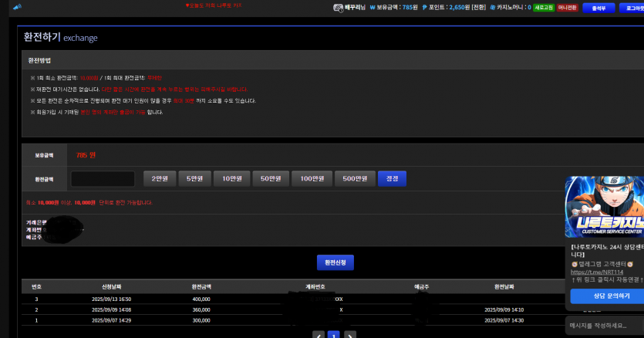This screenshot has height=338, width=644.
Task: Focus the 환전금액 amount input field
Action: coord(103,179)
